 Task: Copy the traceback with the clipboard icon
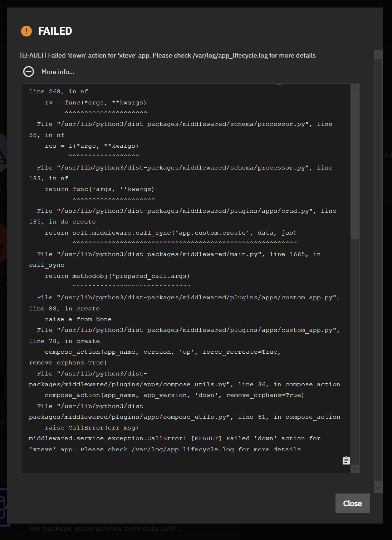(346, 460)
